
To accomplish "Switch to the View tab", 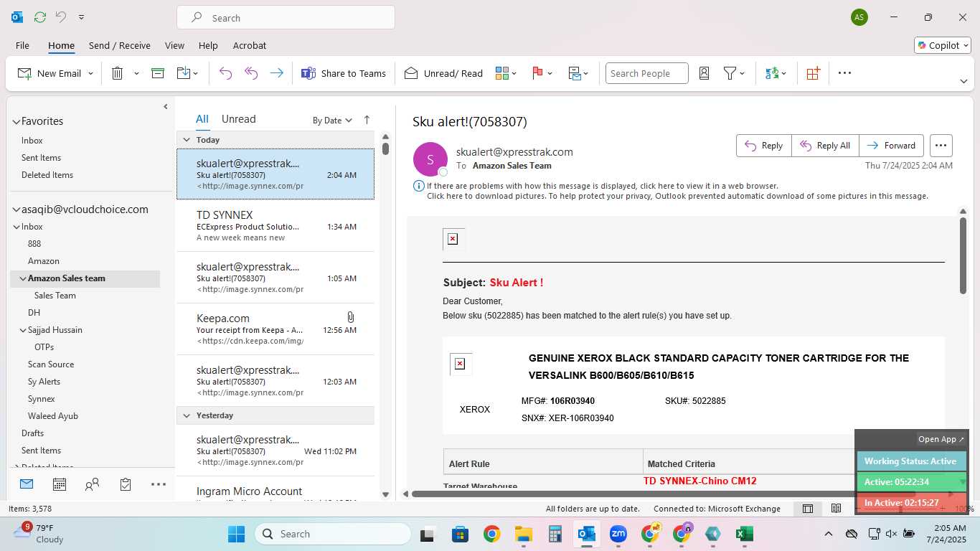I will coord(174,45).
